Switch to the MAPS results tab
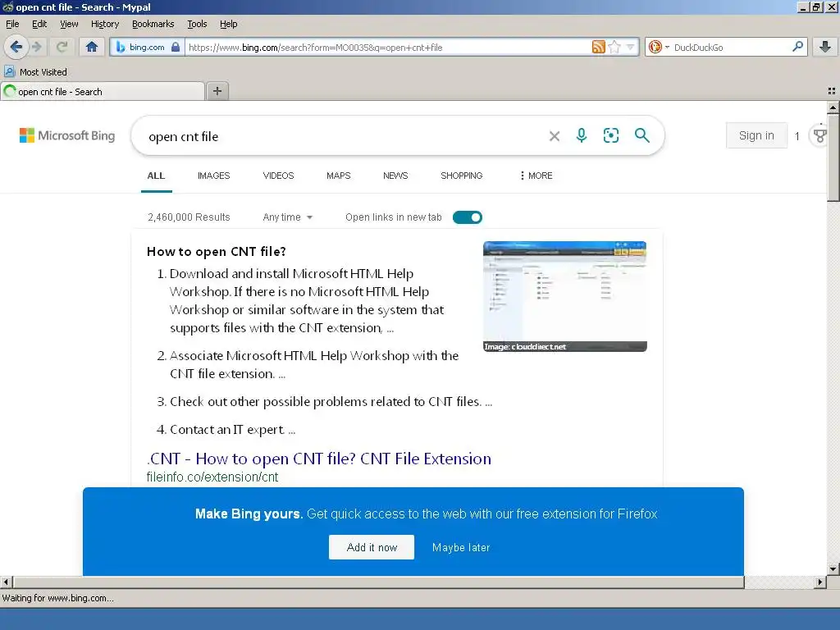Screen dimensions: 840x630 pos(339,176)
